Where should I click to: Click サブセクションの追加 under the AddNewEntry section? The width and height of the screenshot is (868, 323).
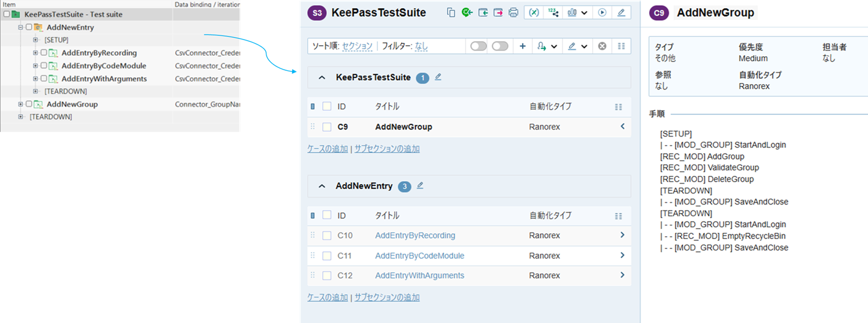387,297
